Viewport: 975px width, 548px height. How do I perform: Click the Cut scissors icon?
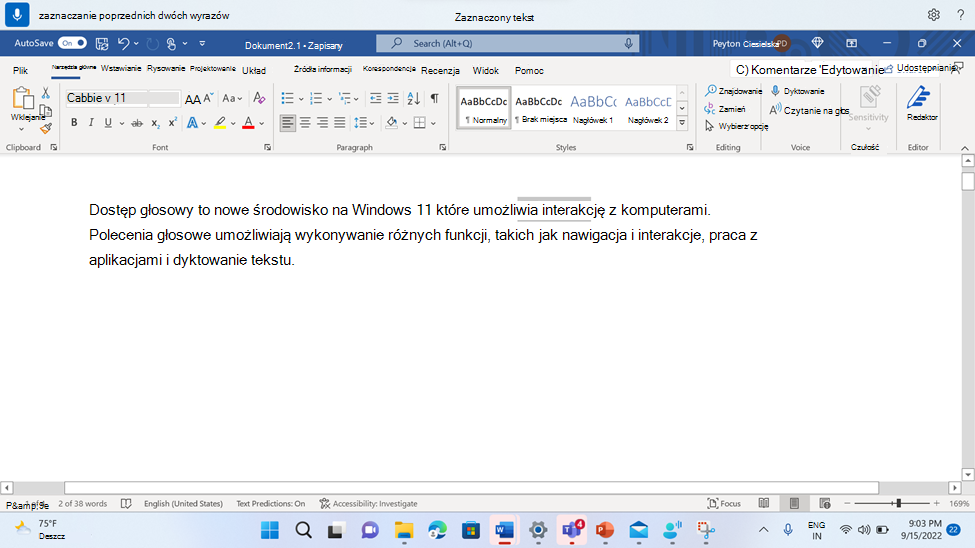click(x=45, y=93)
